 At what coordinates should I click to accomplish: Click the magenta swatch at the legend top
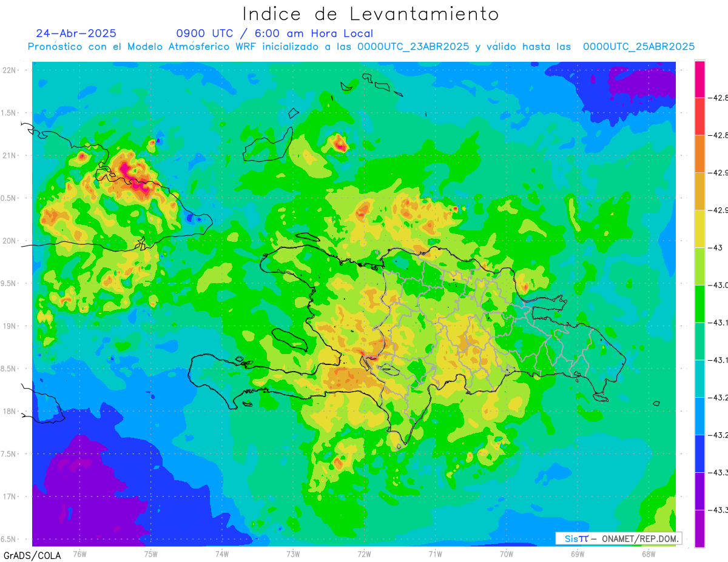coord(699,79)
